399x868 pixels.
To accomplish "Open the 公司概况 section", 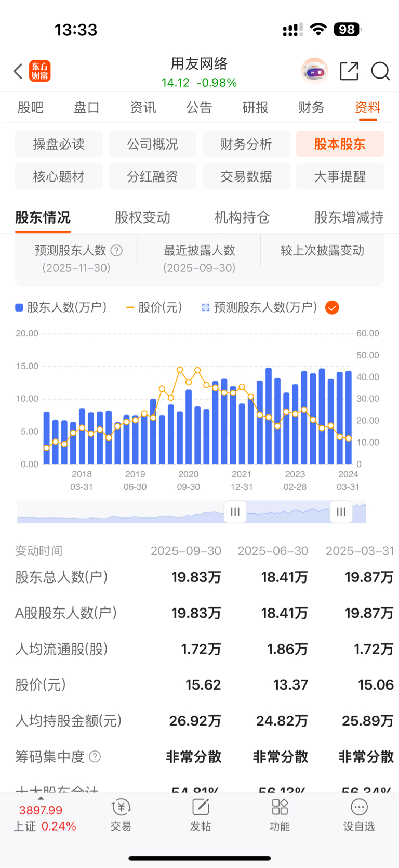I will 153,144.
